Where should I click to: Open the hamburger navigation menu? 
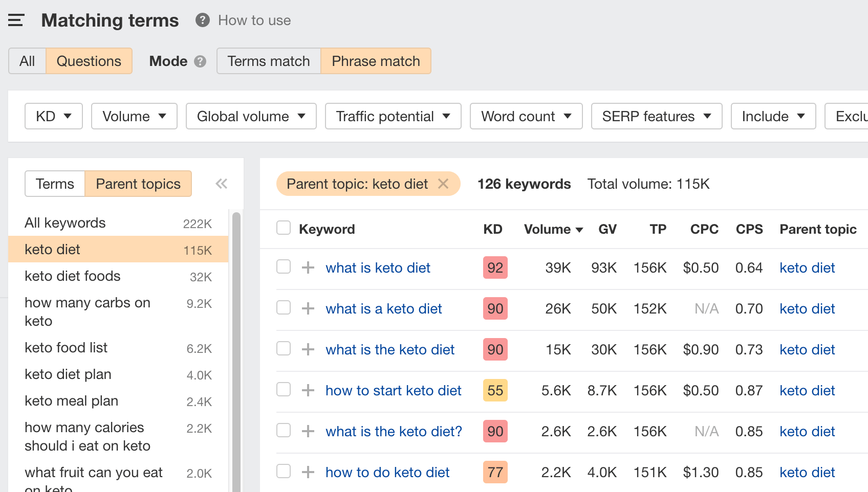coord(16,19)
